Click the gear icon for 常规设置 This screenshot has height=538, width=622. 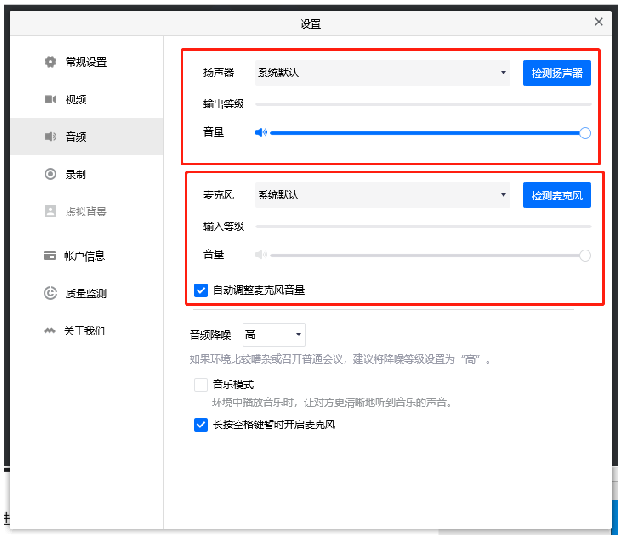50,62
